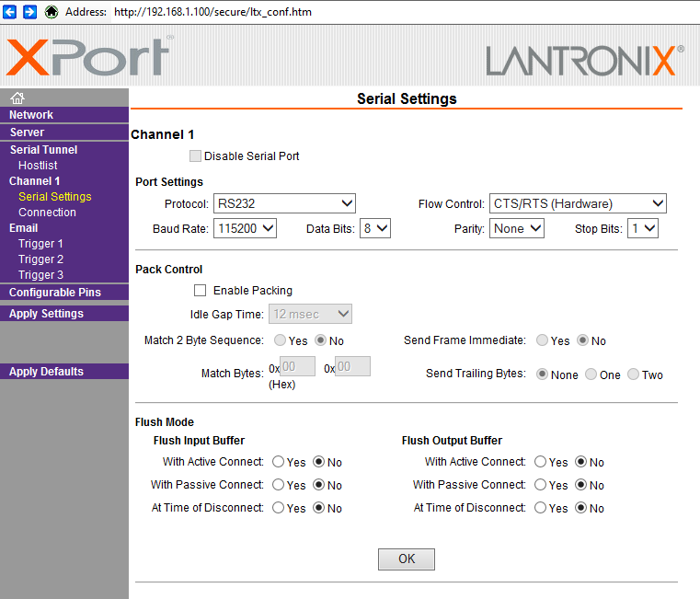The width and height of the screenshot is (700, 599).
Task: Open Trigger 3 settings
Action: coord(40,275)
